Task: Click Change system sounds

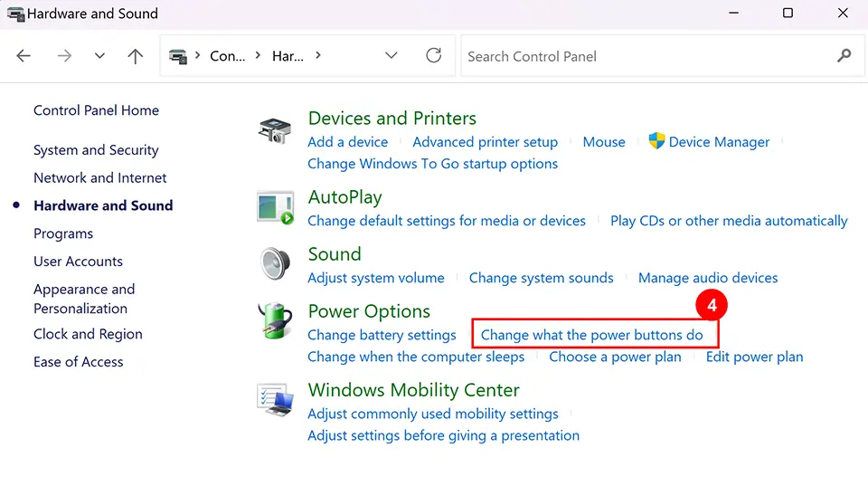Action: 541,278
